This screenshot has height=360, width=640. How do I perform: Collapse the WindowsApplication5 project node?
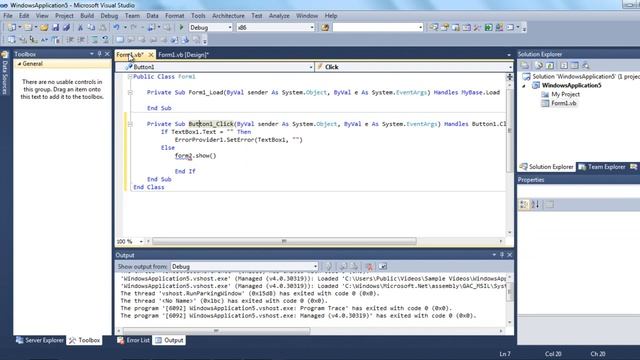[x=524, y=86]
